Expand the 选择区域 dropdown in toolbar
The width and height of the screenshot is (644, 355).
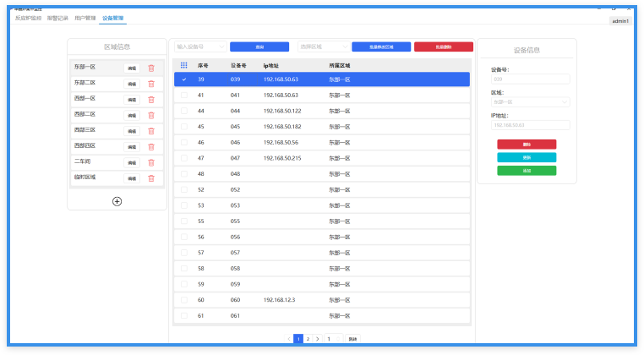pos(323,47)
